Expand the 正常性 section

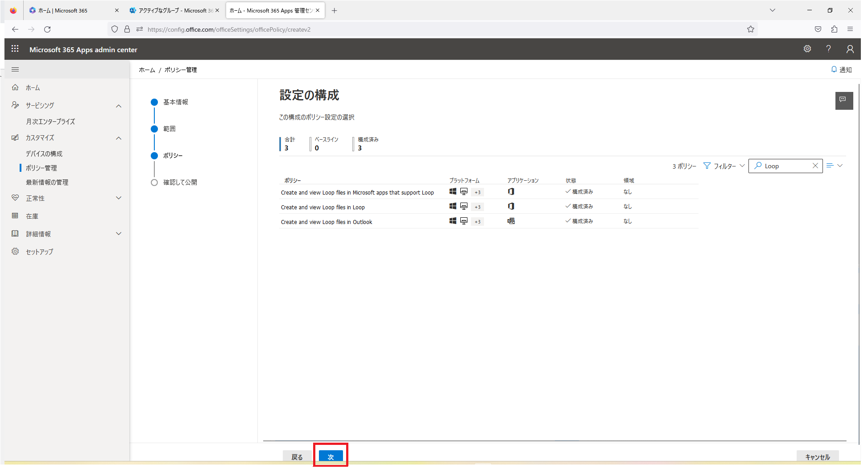tap(119, 198)
